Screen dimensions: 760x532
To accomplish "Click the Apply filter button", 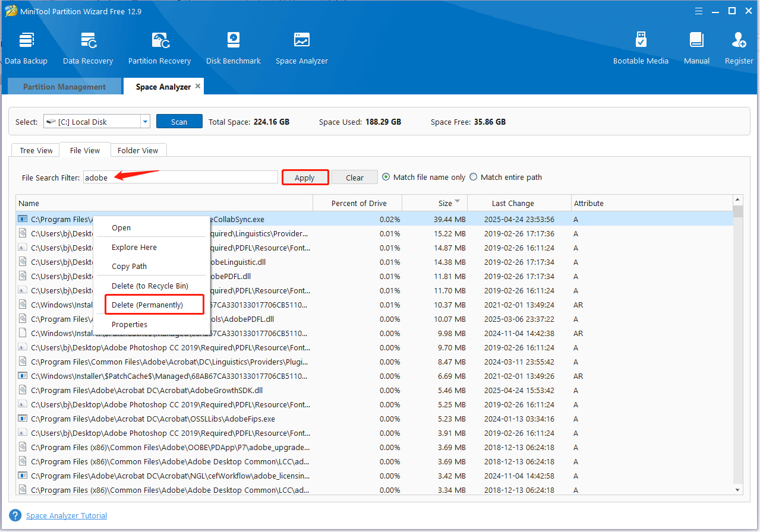I will point(305,177).
